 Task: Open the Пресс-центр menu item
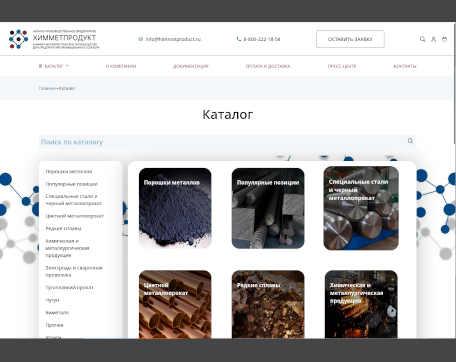click(x=342, y=66)
